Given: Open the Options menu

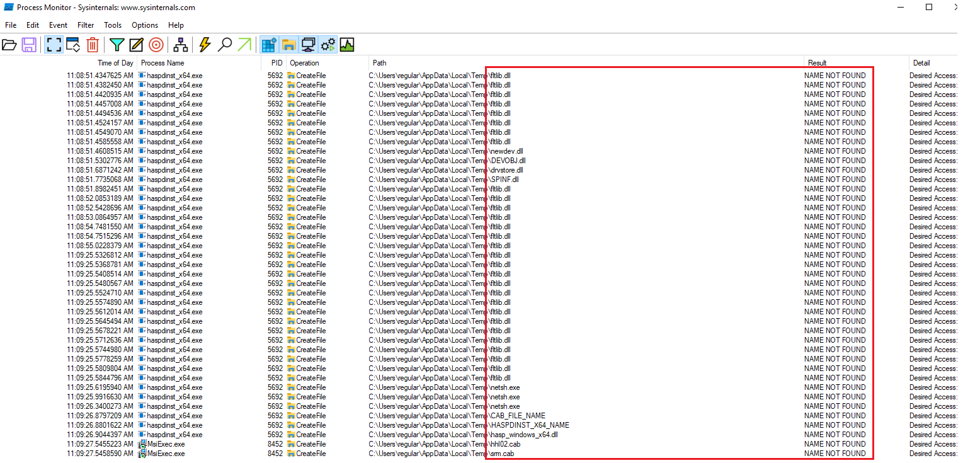Looking at the screenshot, I should (x=145, y=25).
